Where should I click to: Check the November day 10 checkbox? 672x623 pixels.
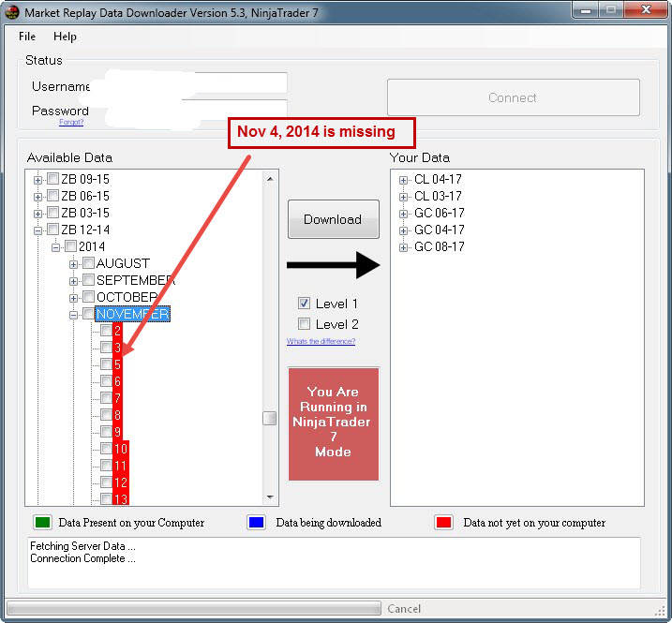[x=106, y=448]
